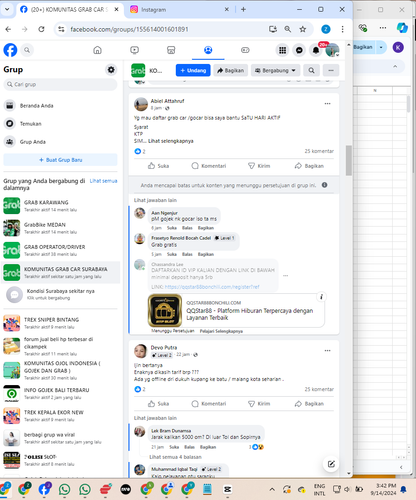The image size is (416, 500).
Task: Open the berbagi grup wa viral group
Action: click(60, 438)
